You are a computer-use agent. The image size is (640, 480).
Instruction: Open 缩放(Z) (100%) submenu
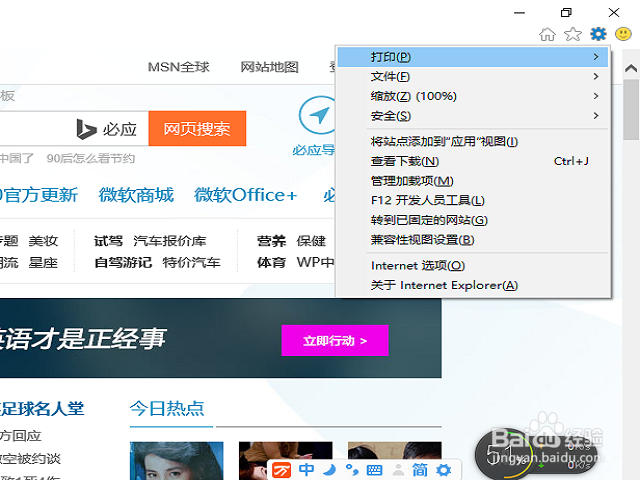point(473,96)
